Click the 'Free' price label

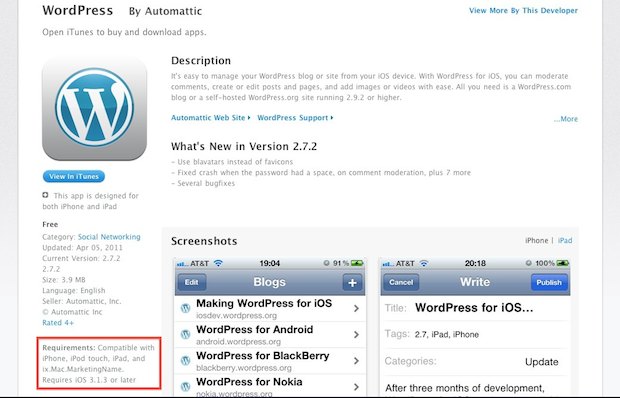(50, 224)
